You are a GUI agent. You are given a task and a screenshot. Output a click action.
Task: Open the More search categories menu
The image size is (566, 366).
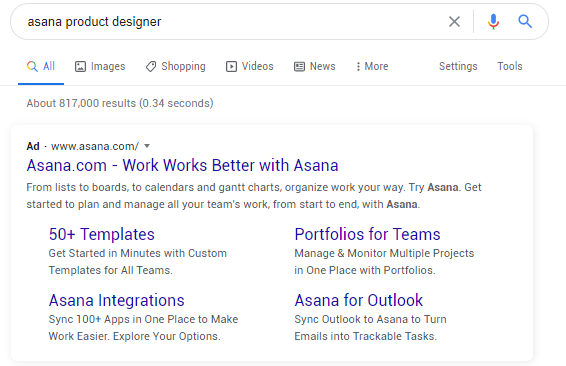tap(372, 66)
